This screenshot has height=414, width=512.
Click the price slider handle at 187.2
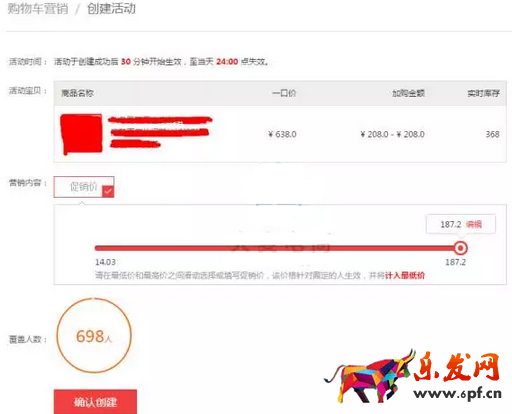point(461,248)
